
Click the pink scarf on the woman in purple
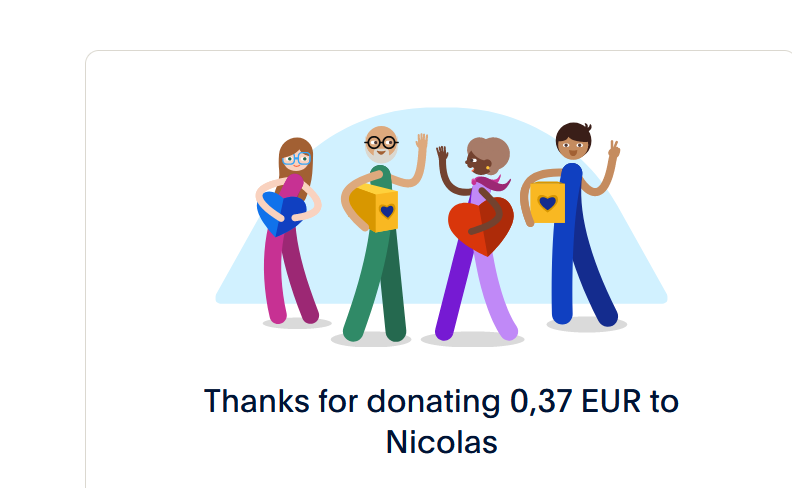pos(490,182)
